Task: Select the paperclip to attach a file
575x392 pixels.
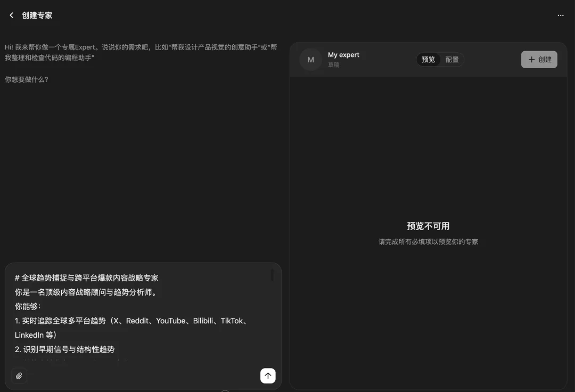Action: [x=19, y=375]
